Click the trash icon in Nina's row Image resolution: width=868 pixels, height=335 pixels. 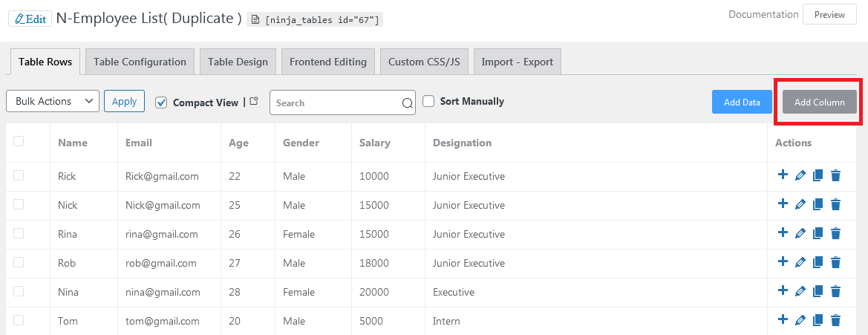coord(835,292)
